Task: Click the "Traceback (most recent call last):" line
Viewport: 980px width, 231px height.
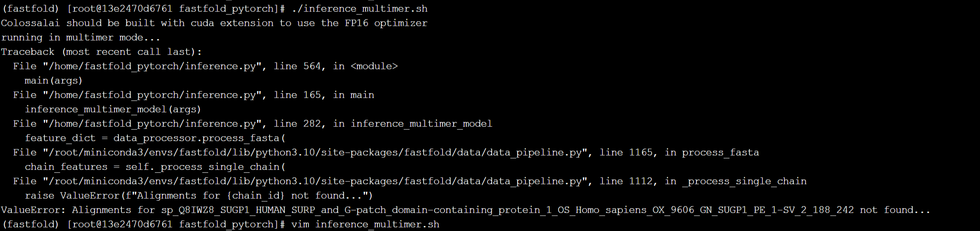Action: point(102,52)
